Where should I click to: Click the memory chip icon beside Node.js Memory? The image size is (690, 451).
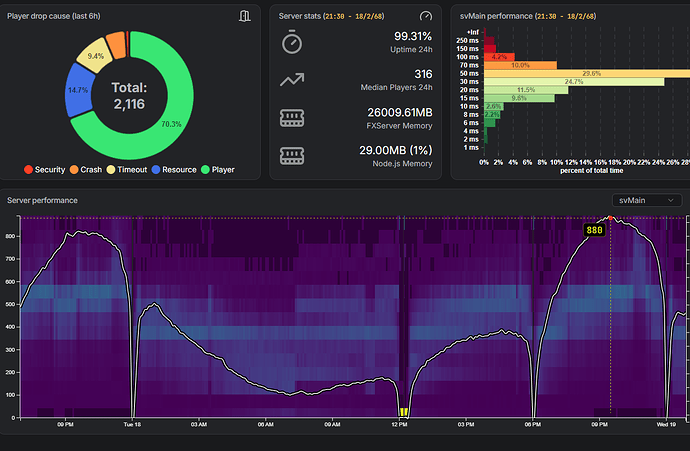tap(292, 156)
